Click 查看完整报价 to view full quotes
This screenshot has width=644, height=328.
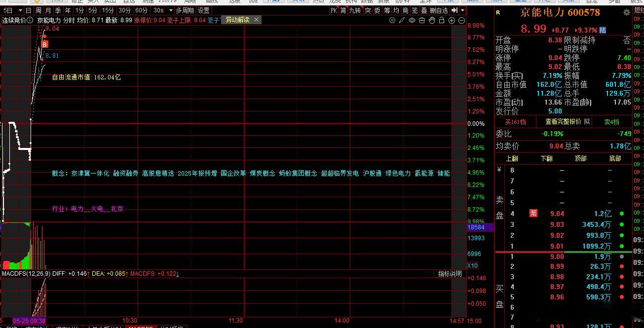coord(564,122)
